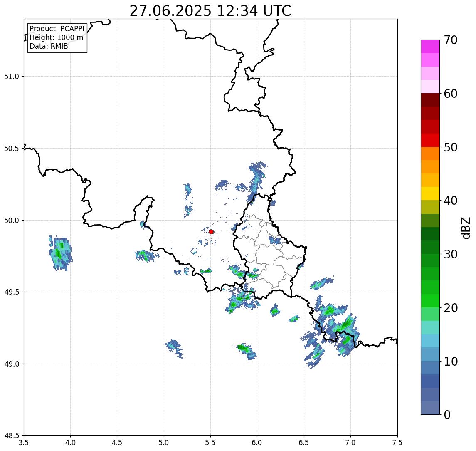Click the title "27.06.2025 12:34 UTC"
476x451 pixels.
tap(210, 11)
